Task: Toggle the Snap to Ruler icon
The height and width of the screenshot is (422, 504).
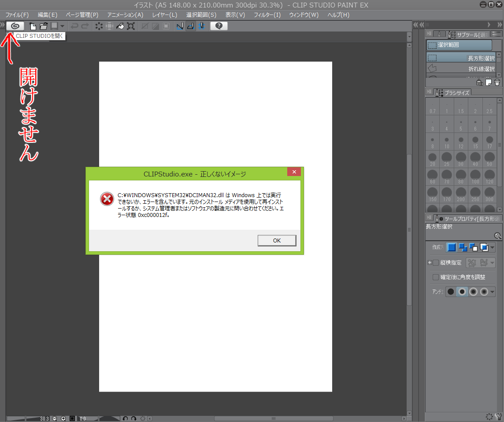Action: 180,26
